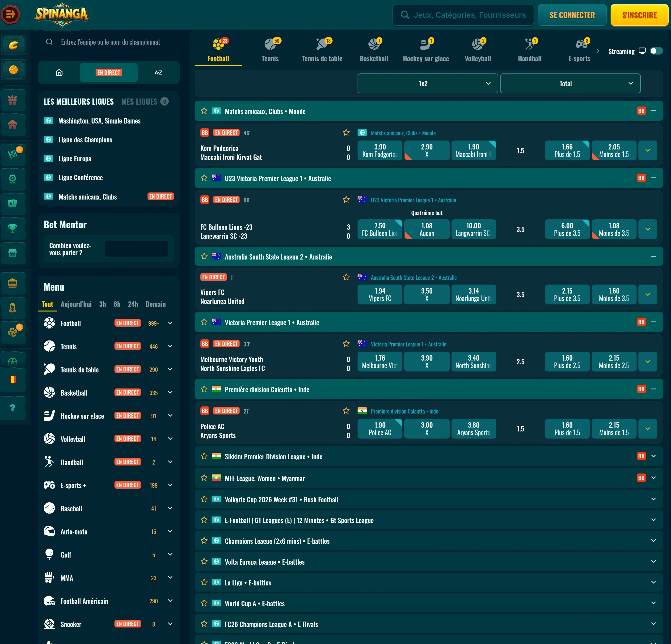Screen dimensions: 671x644
Task: Open MES LIGUES tab
Action: coord(145,102)
